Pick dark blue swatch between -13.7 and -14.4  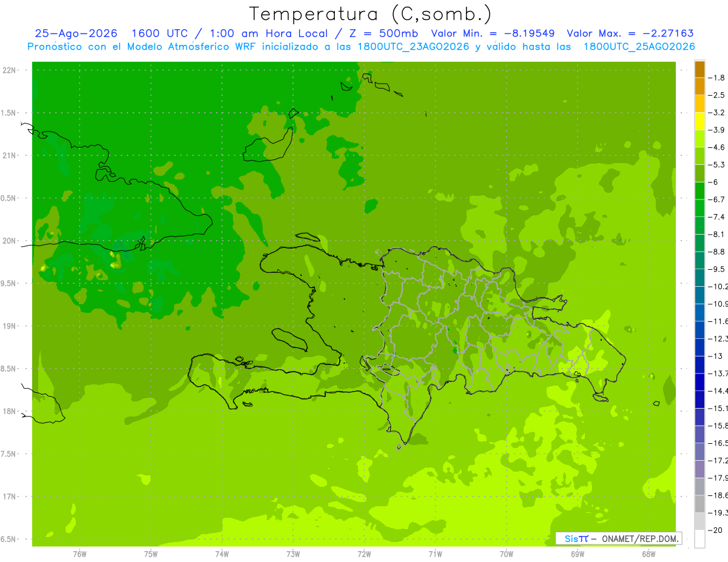(x=699, y=382)
